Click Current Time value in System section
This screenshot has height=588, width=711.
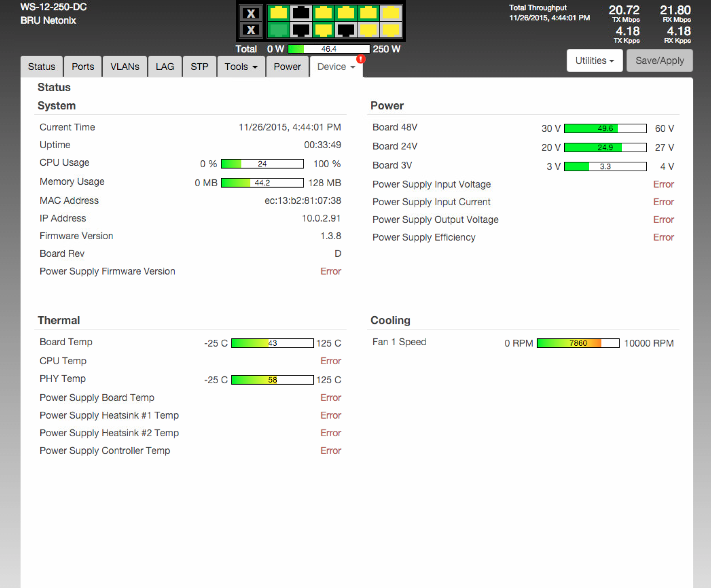[290, 127]
